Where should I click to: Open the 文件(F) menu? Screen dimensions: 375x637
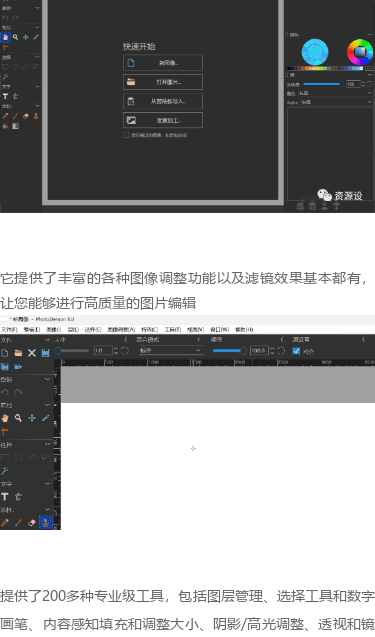[9, 329]
